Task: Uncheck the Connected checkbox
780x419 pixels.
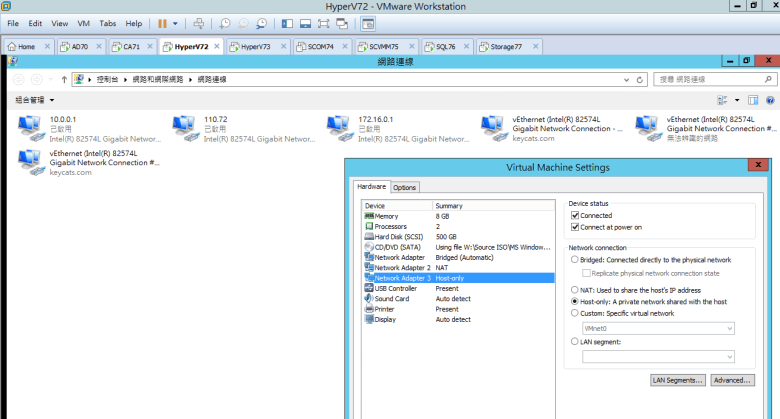Action: [574, 215]
